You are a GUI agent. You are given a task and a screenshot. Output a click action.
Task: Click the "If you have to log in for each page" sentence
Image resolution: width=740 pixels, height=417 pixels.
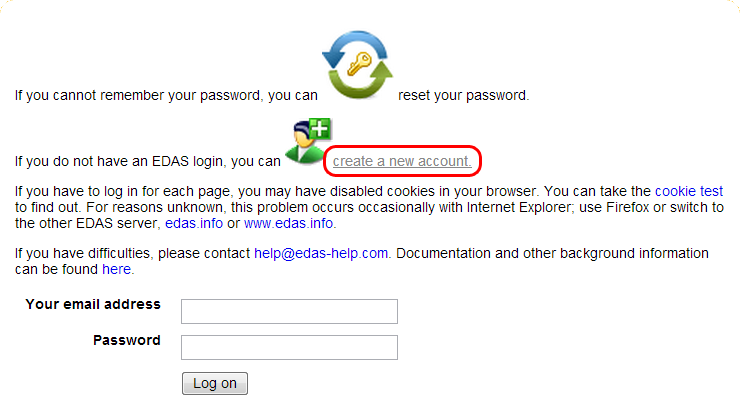pyautogui.click(x=140, y=190)
